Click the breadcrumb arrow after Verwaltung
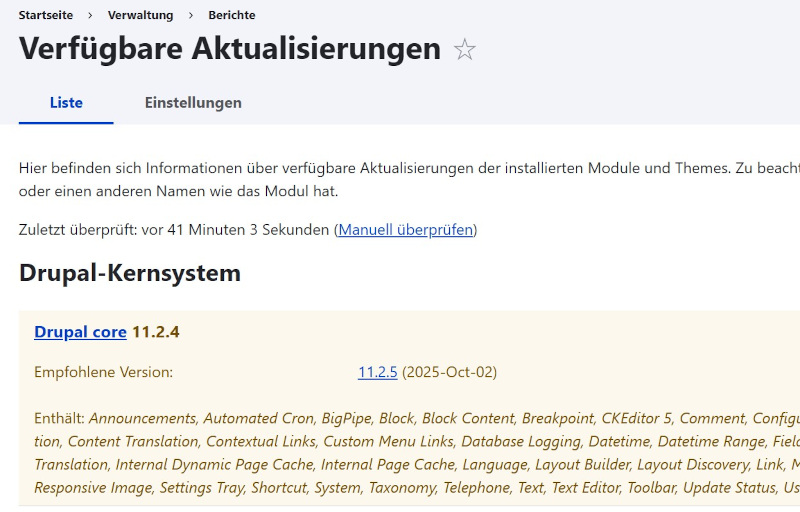This screenshot has height=512, width=800. click(190, 15)
